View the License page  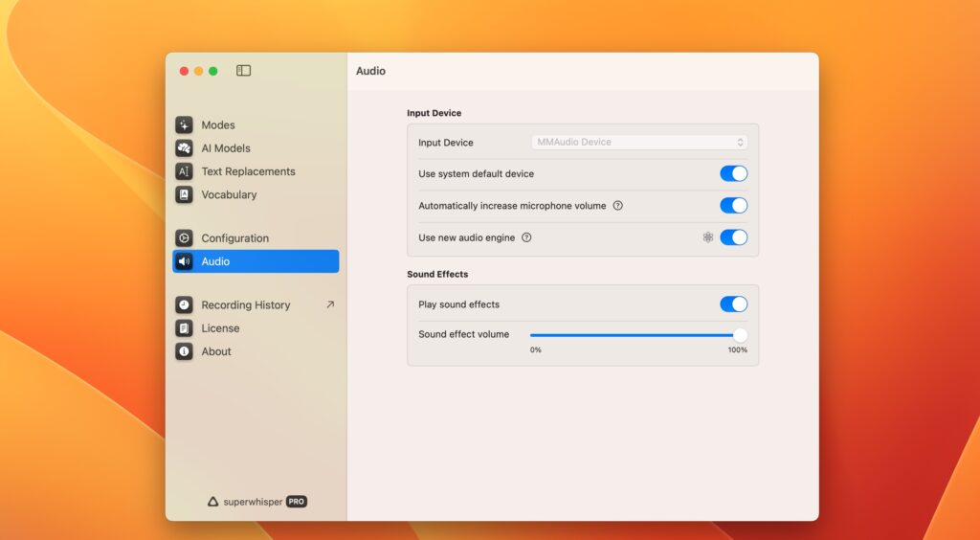tap(256, 328)
